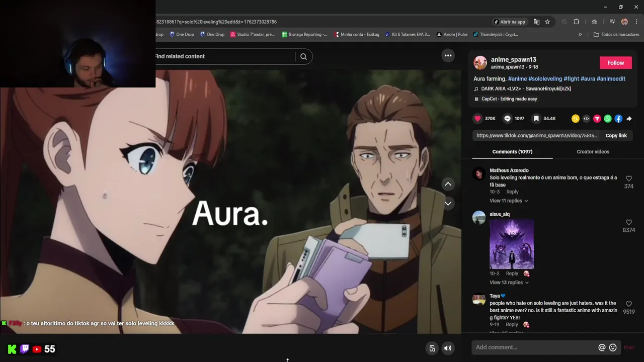Screen dimensions: 644x362
Task: Share the video to WhatsApp
Action: click(608, 119)
